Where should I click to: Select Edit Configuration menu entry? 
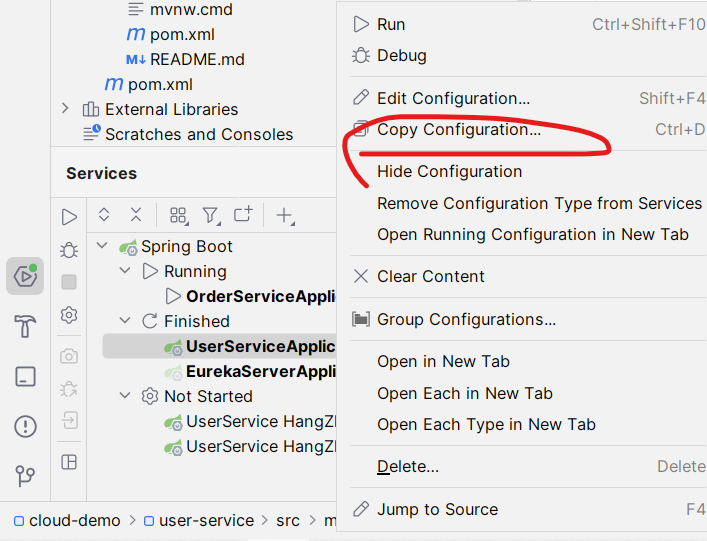(453, 98)
